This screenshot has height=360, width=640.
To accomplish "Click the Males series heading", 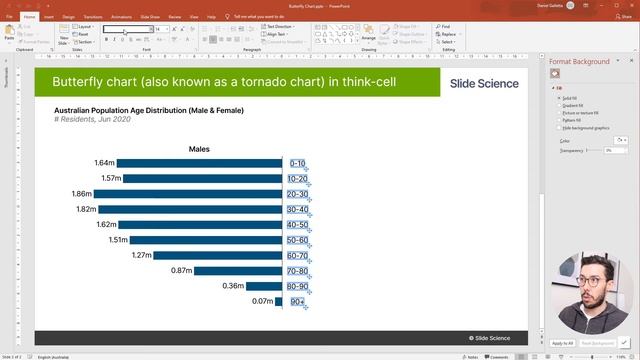I will (199, 149).
